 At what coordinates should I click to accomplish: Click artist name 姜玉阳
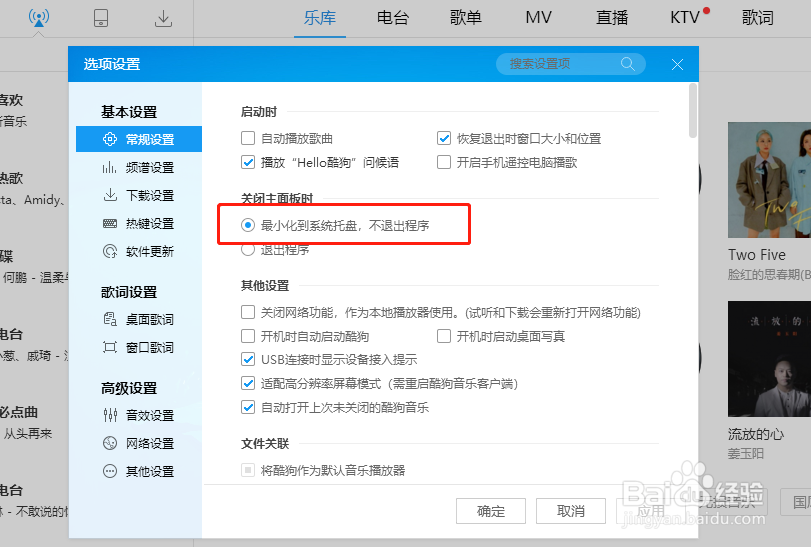745,453
